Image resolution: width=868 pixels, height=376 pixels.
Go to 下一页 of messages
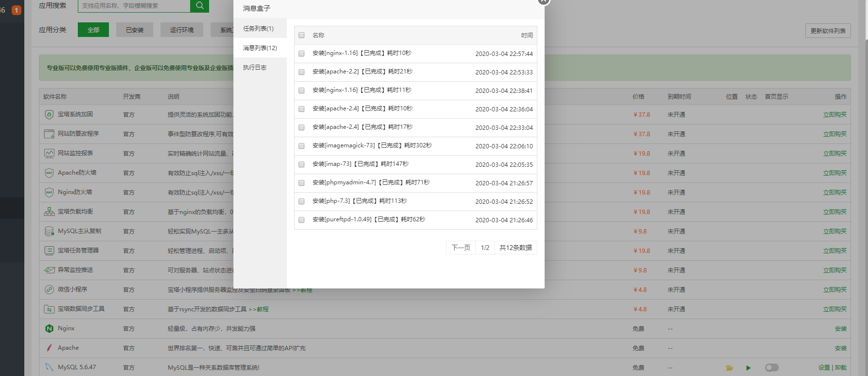(x=461, y=248)
